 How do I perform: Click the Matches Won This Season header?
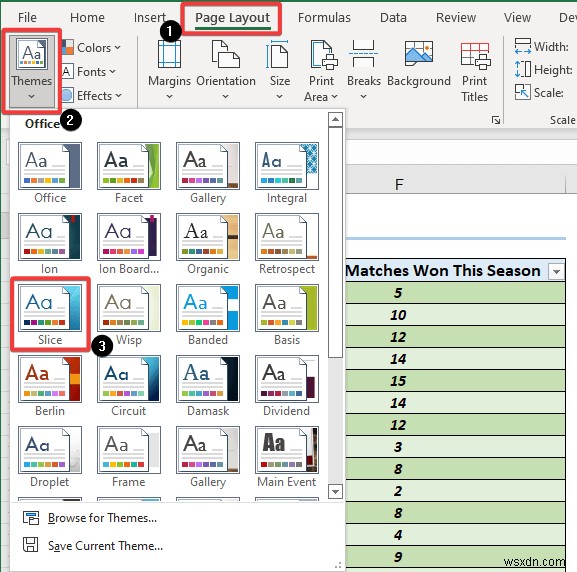point(443,271)
